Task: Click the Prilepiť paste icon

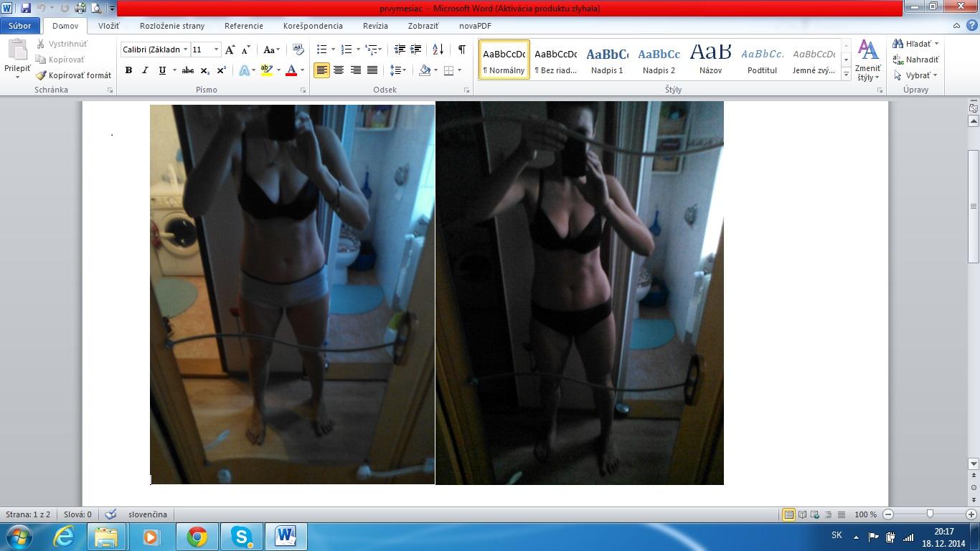Action: coord(17,52)
